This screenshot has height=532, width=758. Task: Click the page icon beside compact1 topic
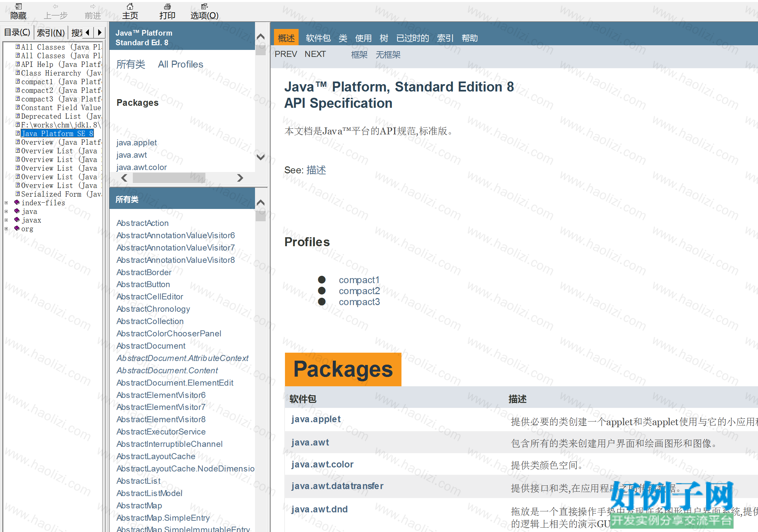18,81
